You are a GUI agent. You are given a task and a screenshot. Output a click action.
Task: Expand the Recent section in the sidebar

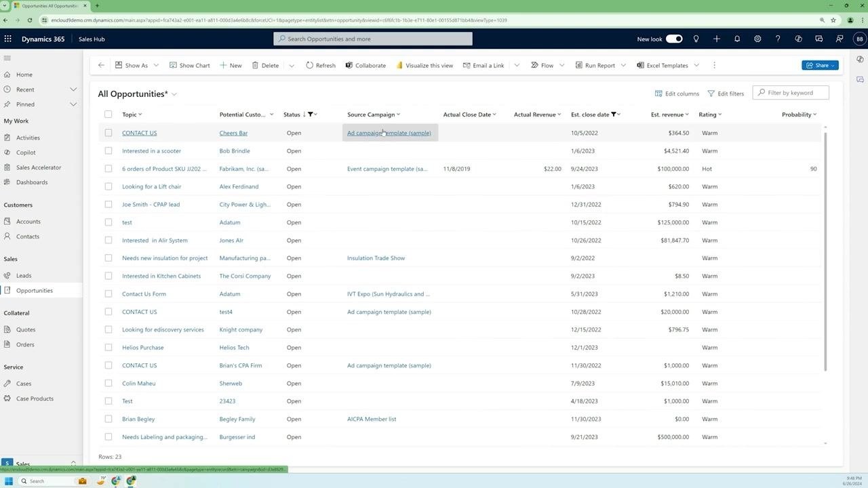pos(73,89)
